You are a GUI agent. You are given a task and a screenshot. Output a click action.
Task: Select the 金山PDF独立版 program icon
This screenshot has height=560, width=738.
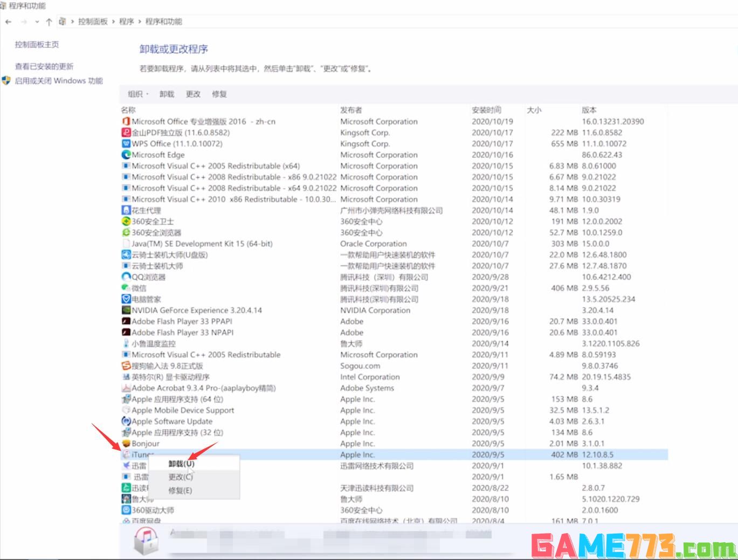pos(126,133)
